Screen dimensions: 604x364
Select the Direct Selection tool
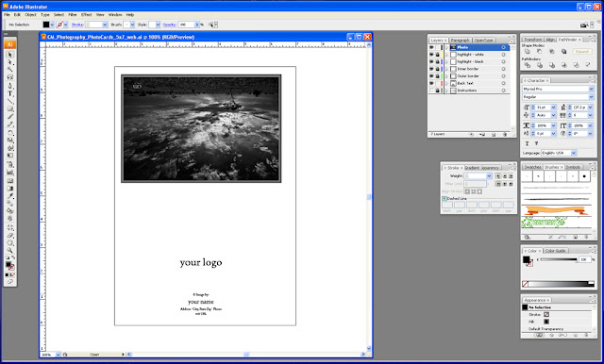pyautogui.click(x=10, y=62)
